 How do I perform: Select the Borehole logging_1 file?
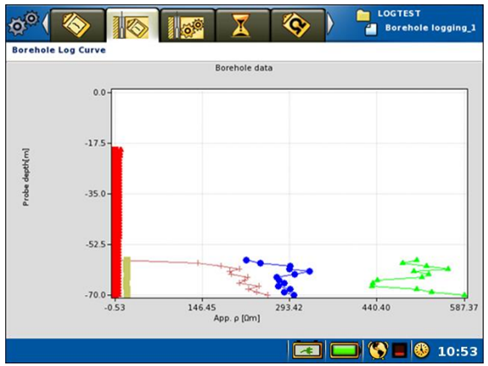430,28
